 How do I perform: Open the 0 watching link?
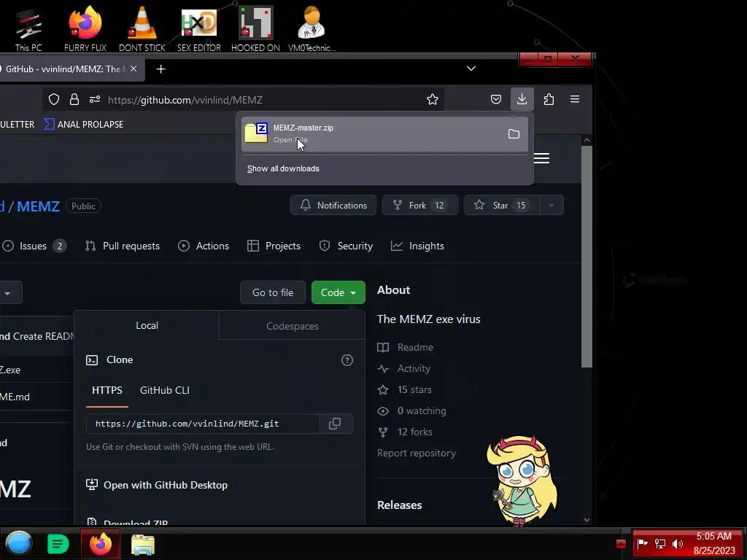[x=412, y=411]
